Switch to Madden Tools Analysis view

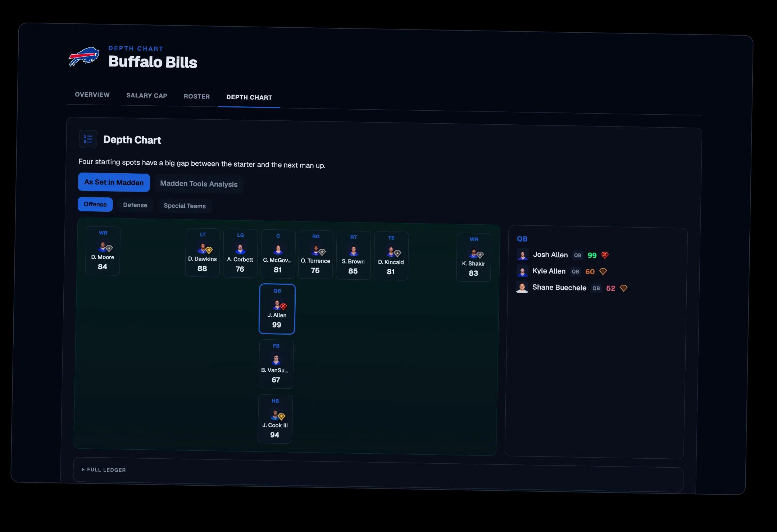(x=199, y=184)
